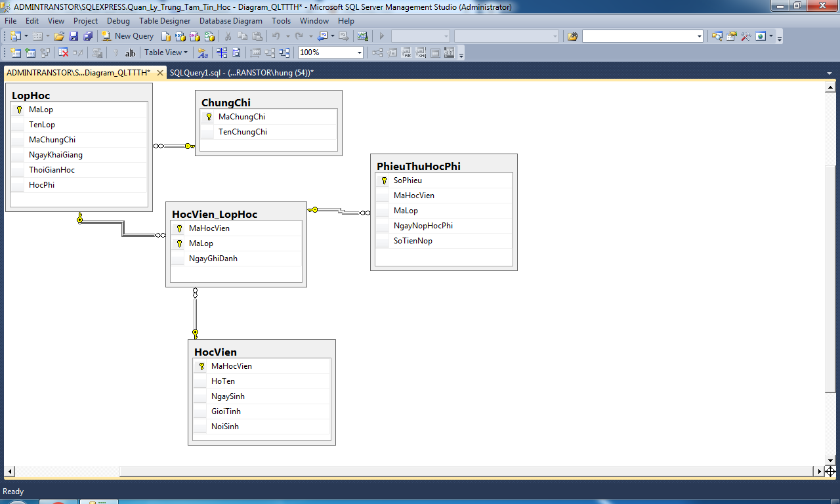The image size is (840, 504).
Task: Click the Arrange Tables icon
Action: [x=284, y=52]
